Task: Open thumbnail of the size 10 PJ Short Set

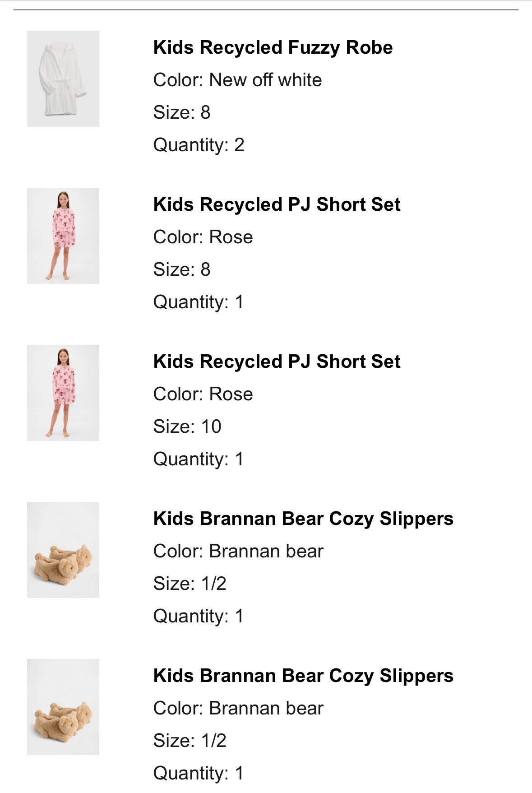Action: coord(63,393)
